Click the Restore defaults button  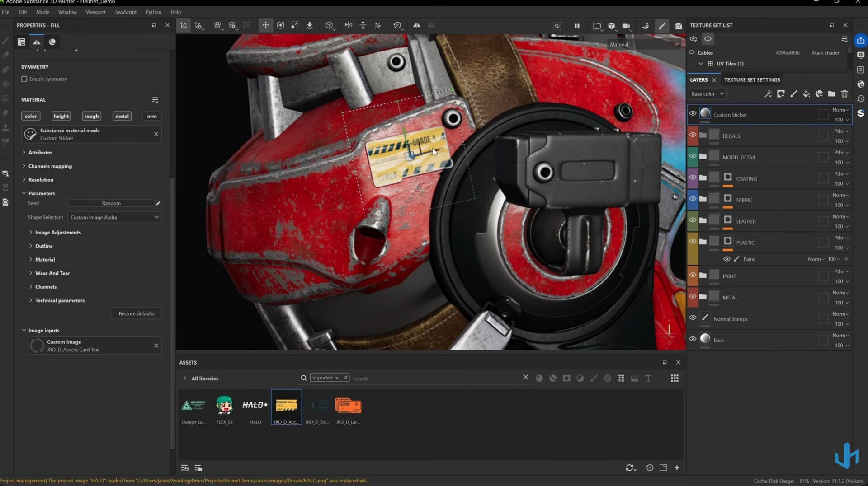point(136,313)
